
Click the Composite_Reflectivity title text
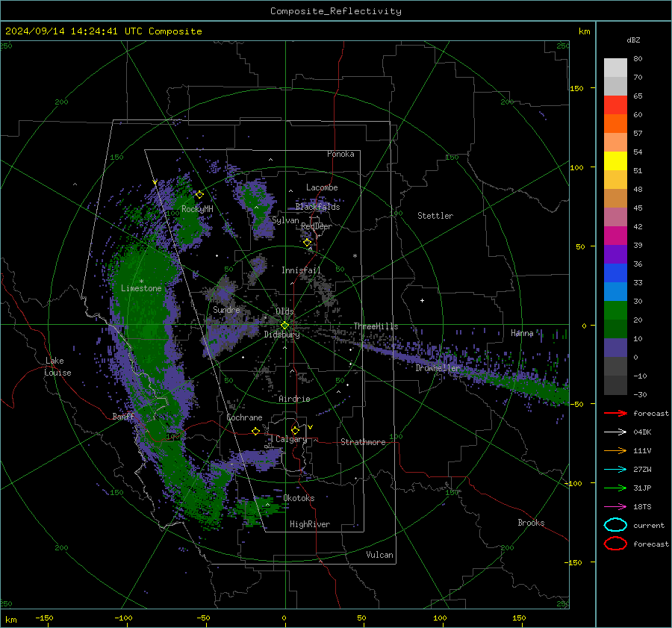[x=336, y=11]
